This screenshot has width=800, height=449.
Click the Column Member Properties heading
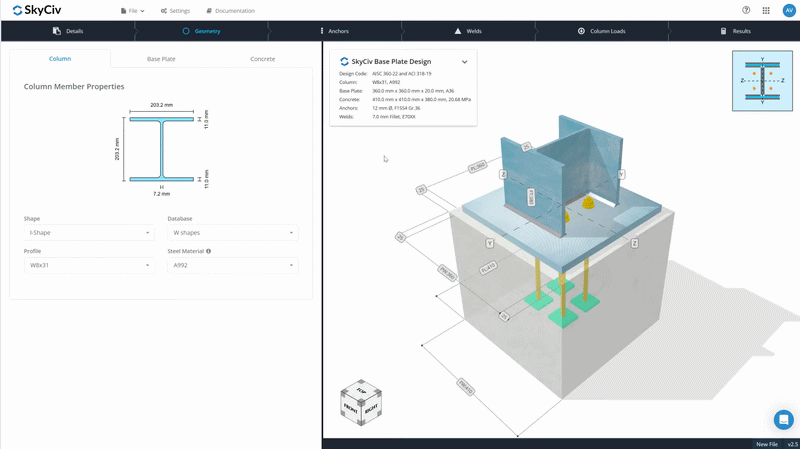click(x=74, y=87)
